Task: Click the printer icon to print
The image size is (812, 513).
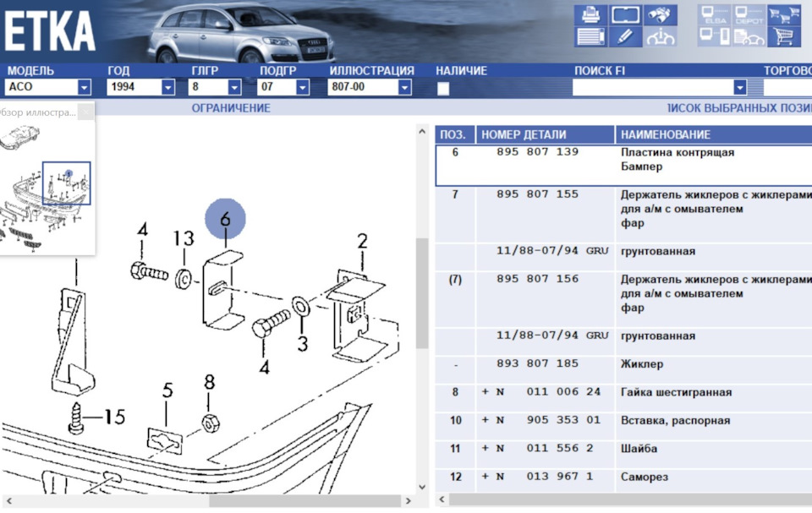Action: pos(590,14)
